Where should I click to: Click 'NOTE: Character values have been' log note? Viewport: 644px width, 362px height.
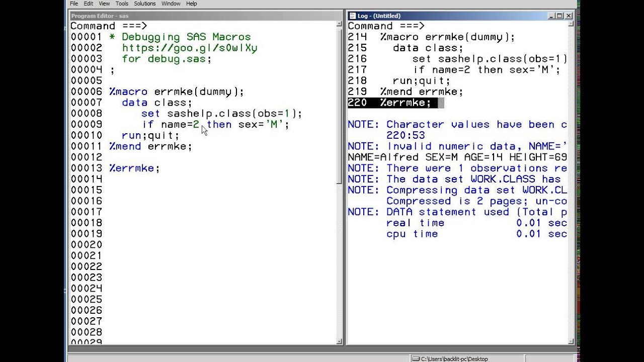tap(457, 125)
